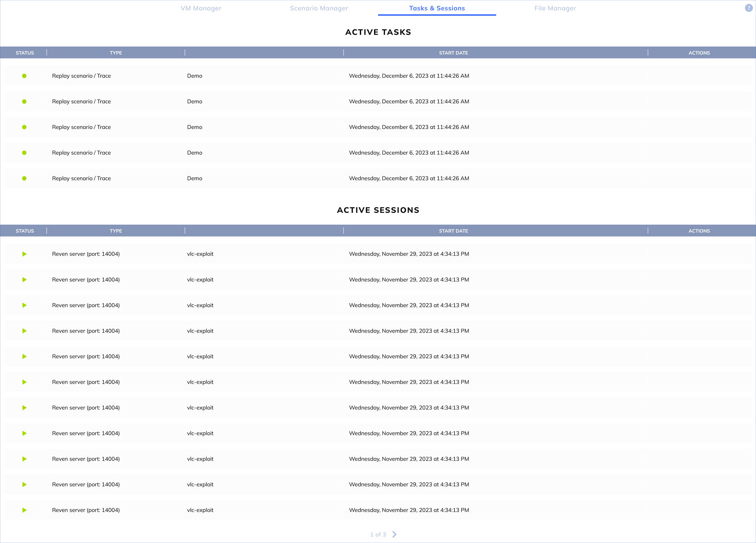This screenshot has width=756, height=543.
Task: Click the last active task's green status dot
Action: point(24,179)
